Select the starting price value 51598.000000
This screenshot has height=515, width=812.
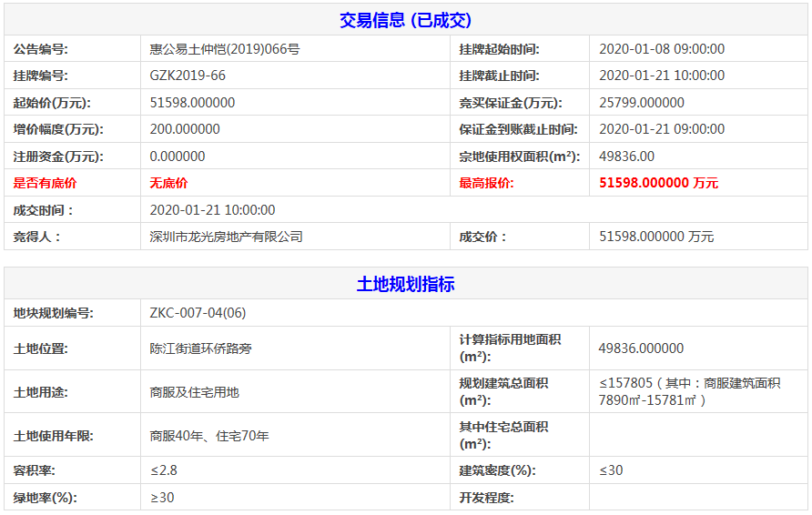coord(192,103)
